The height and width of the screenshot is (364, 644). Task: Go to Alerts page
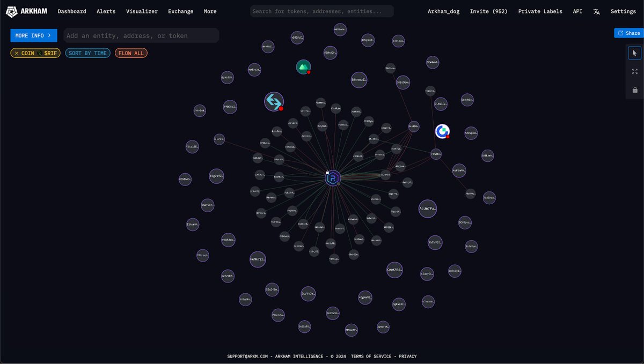(106, 11)
